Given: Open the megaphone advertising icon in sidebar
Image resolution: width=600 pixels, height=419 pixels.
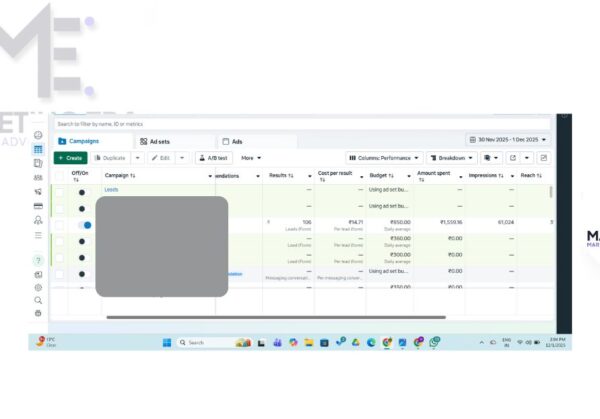Looking at the screenshot, I should coord(38,191).
